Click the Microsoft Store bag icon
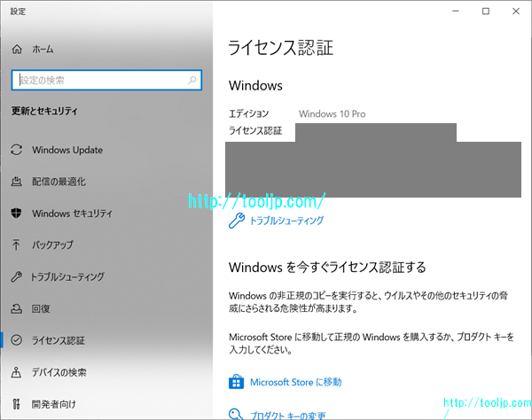 pyautogui.click(x=236, y=382)
